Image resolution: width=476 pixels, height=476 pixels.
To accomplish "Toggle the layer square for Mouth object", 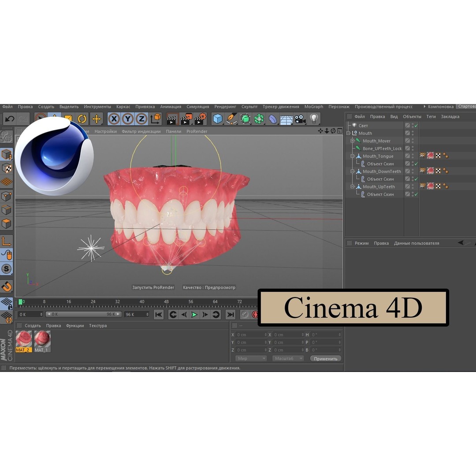I will click(x=407, y=133).
